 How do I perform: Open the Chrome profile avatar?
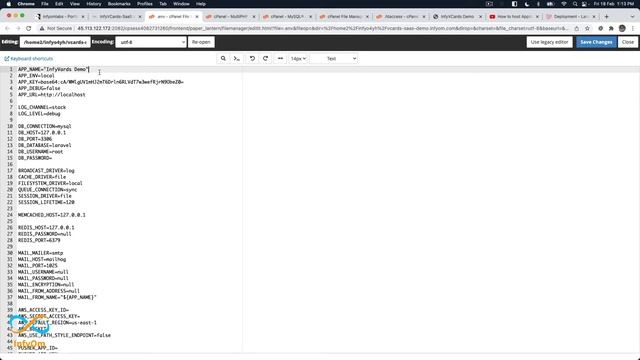coord(622,29)
